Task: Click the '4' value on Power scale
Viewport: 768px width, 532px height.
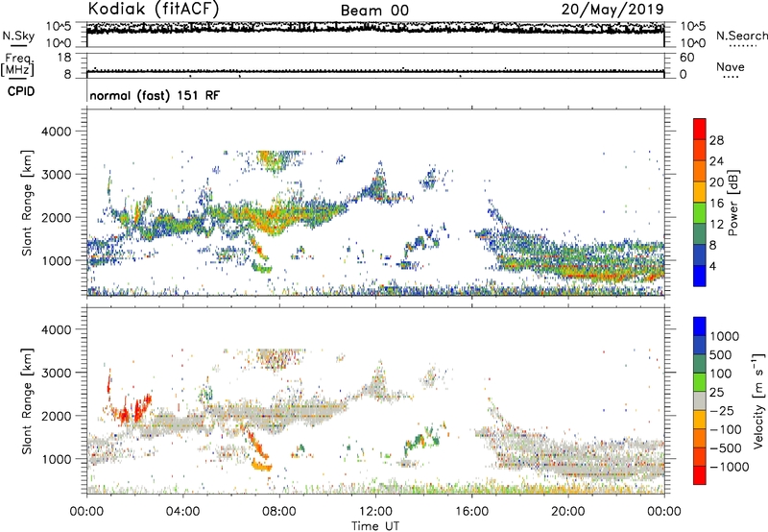Action: point(712,266)
